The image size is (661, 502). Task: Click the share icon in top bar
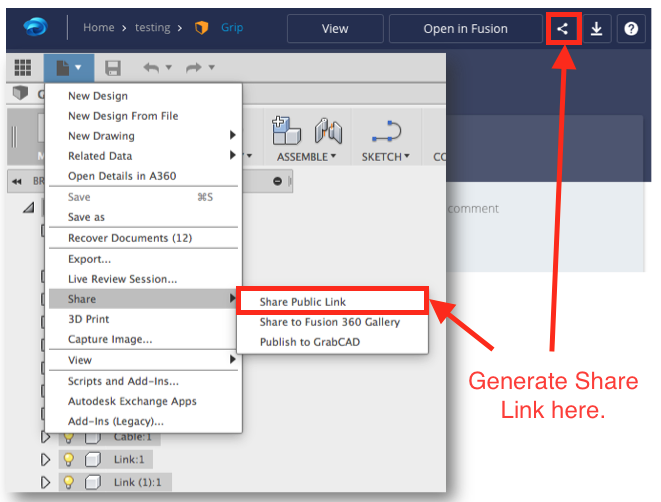[x=562, y=29]
